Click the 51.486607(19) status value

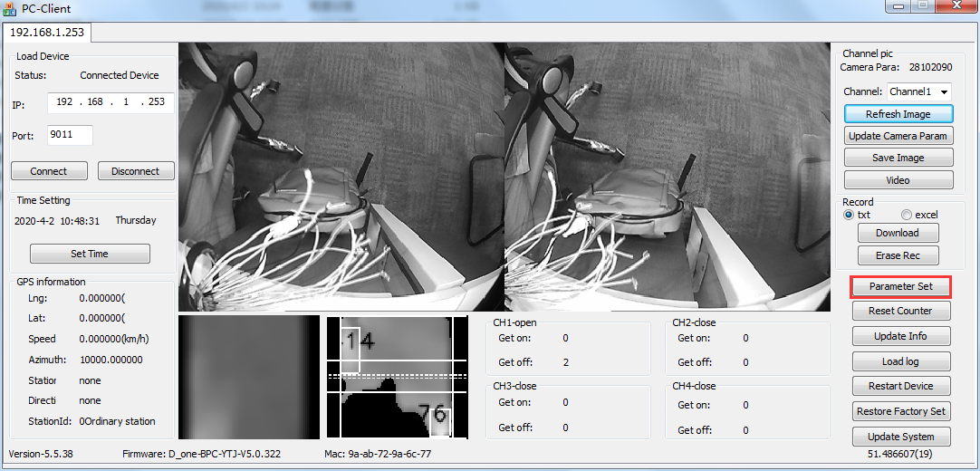(900, 454)
